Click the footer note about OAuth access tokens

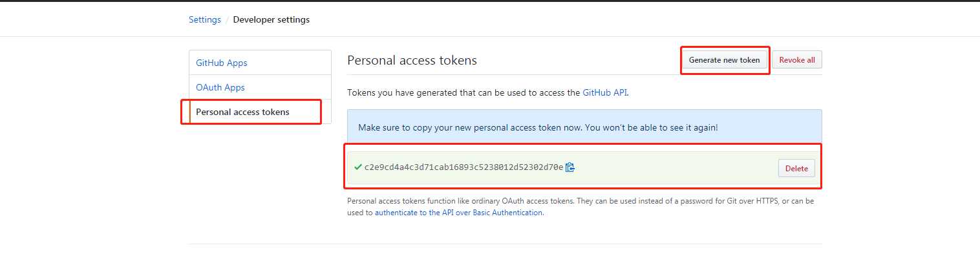pos(581,206)
